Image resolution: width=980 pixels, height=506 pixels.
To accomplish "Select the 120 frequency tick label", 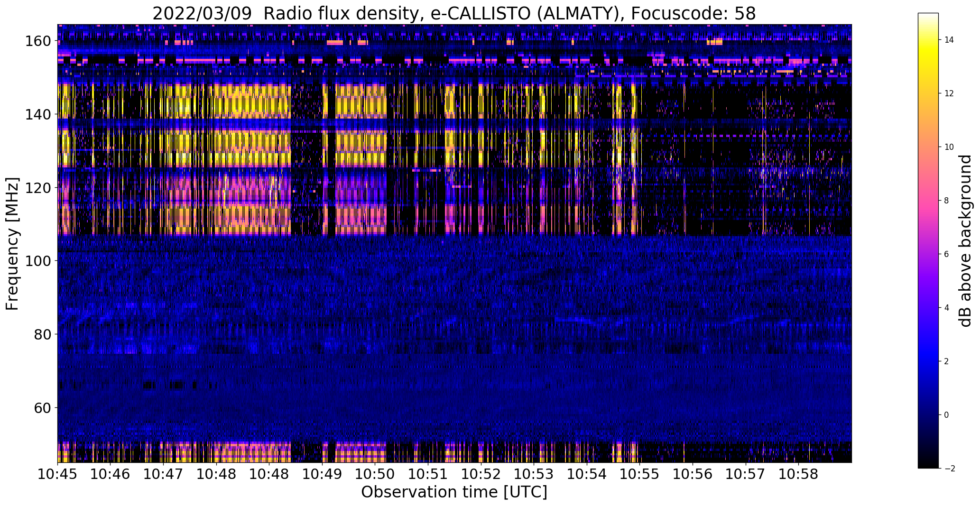I will pos(37,188).
